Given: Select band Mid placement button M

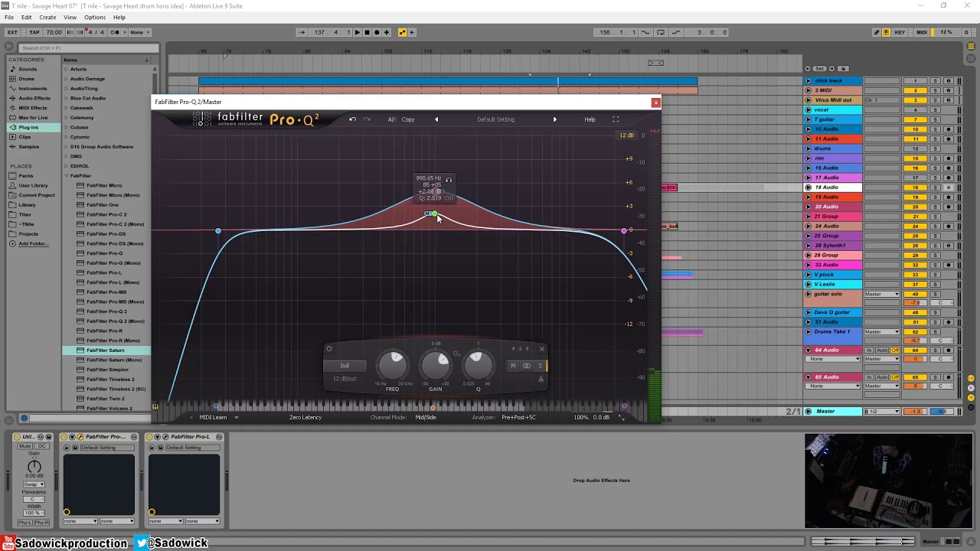Looking at the screenshot, I should point(513,366).
